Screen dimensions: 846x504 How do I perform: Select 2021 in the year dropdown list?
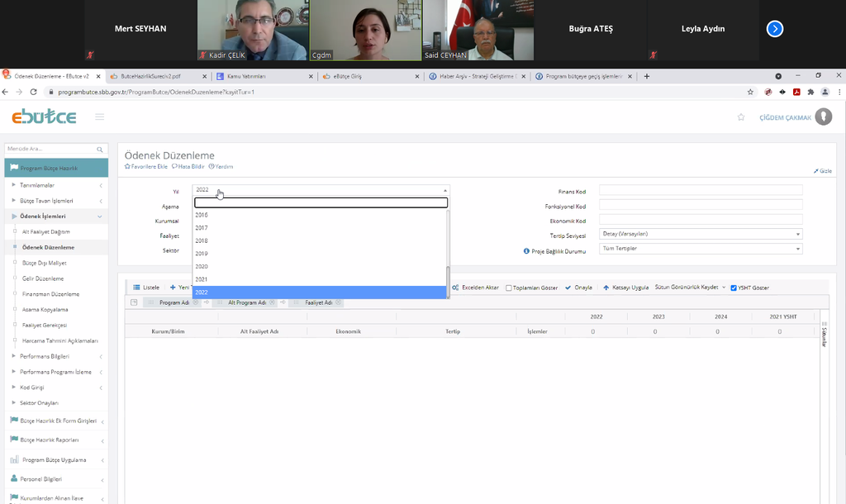202,279
